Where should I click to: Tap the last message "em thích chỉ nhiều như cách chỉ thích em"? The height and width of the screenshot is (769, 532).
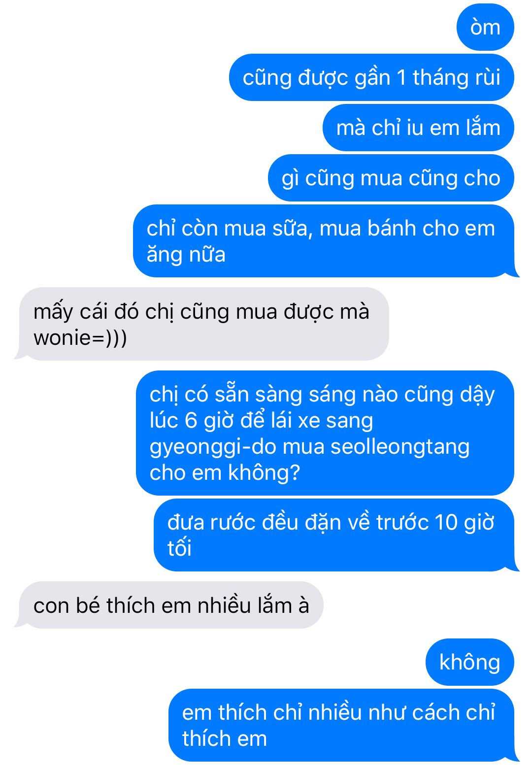(343, 725)
